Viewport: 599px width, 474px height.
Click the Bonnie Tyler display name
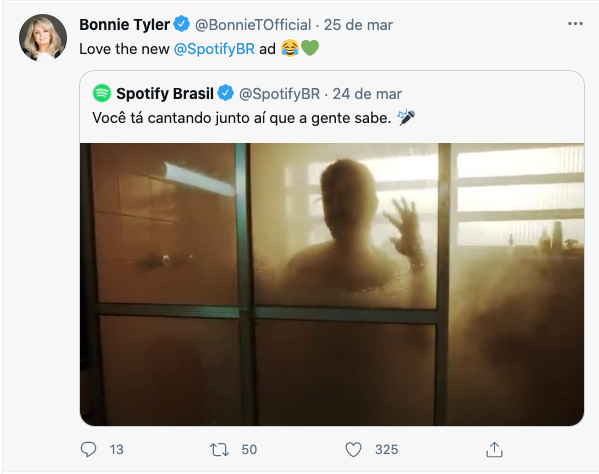pos(125,25)
